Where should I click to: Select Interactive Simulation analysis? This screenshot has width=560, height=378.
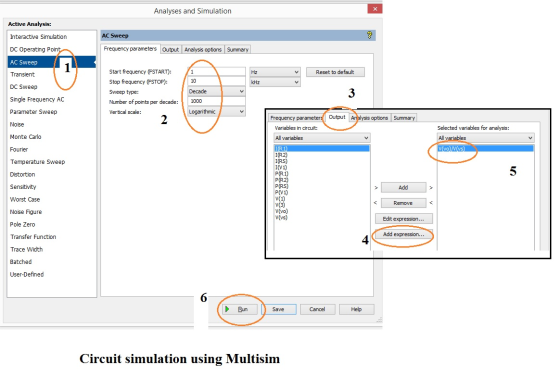click(39, 37)
